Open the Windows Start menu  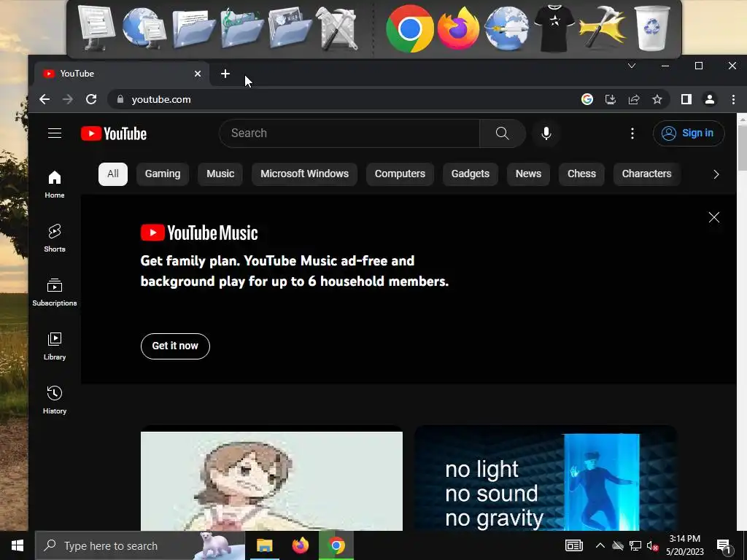pyautogui.click(x=18, y=545)
